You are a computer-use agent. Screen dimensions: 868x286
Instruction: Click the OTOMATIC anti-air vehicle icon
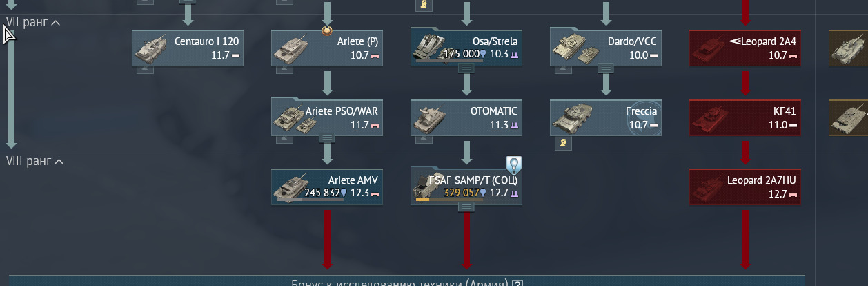[x=429, y=119]
